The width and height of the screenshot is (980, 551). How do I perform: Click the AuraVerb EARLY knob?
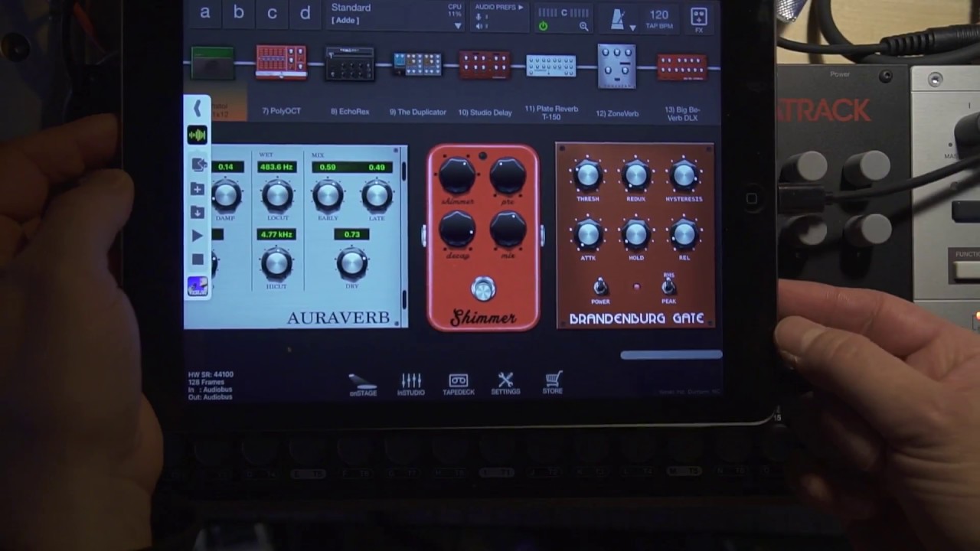click(327, 196)
